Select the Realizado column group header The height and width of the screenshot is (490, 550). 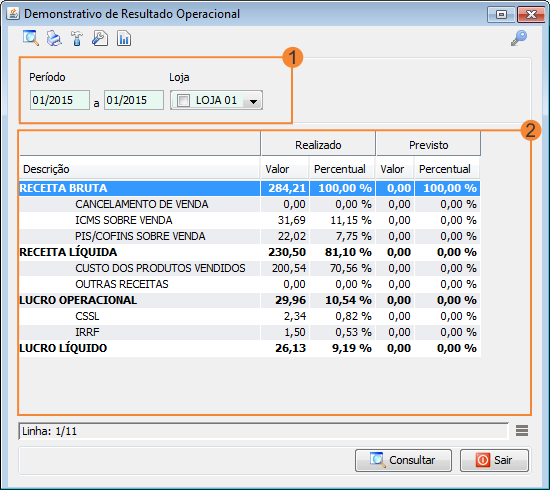[x=318, y=144]
